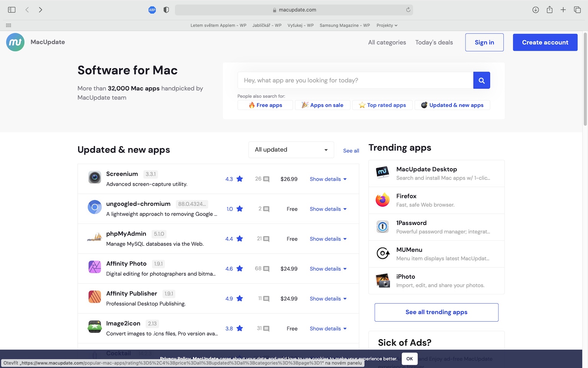Expand Show details for ungoogled-chromium

(328, 209)
